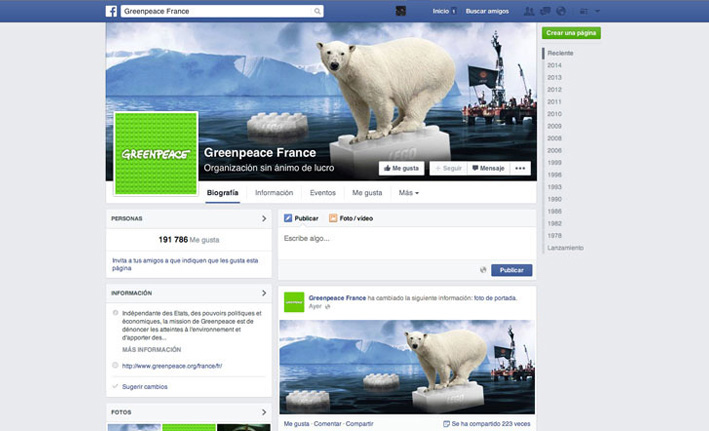Screen dimensions: 709x431
Task: Jump to 1999 in timeline
Action: pos(554,163)
